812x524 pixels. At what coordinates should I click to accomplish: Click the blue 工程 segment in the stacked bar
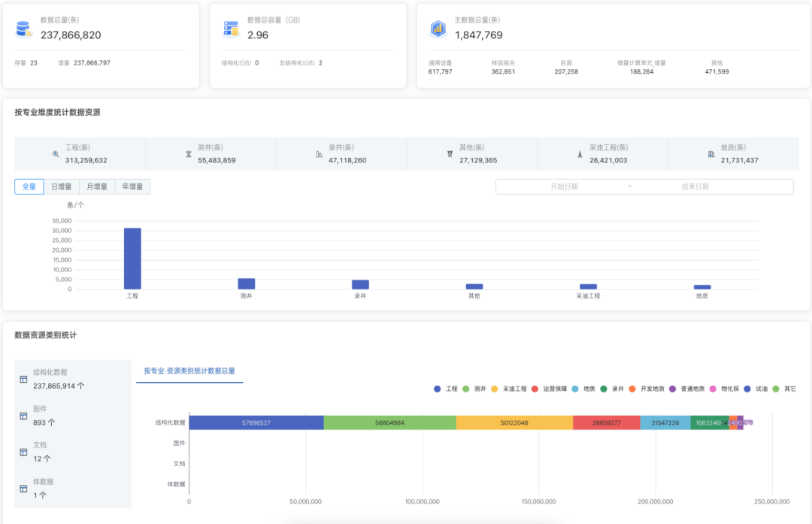point(256,423)
